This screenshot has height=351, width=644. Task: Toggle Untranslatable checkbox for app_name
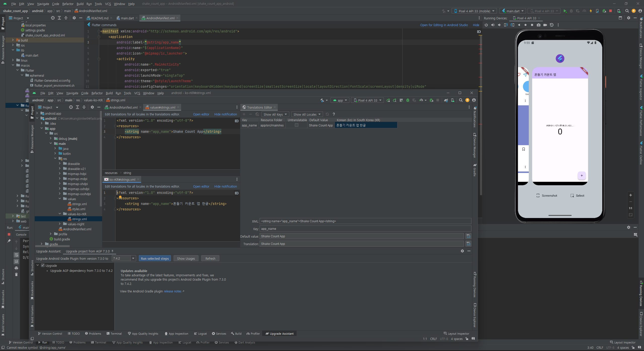tap(296, 125)
